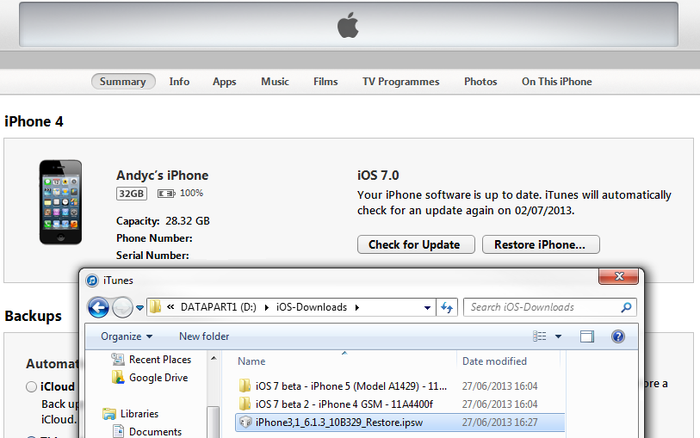Click DATAPART1 (D:) in the address path

coord(218,307)
